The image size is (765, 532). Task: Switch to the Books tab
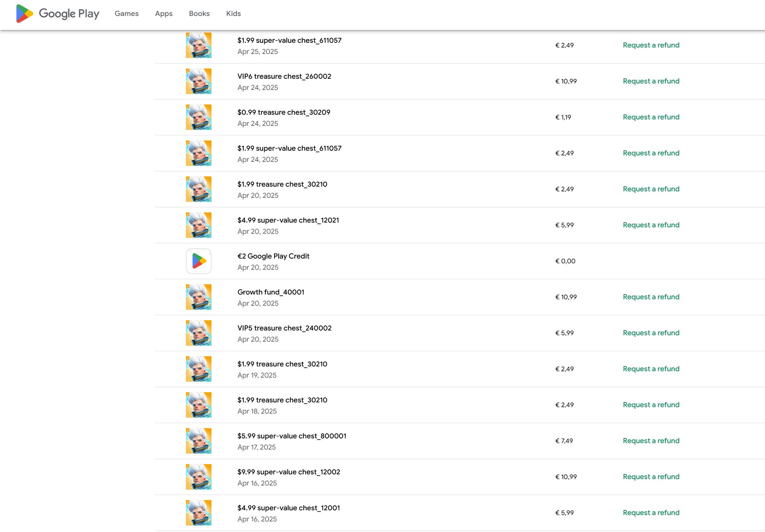pyautogui.click(x=199, y=14)
